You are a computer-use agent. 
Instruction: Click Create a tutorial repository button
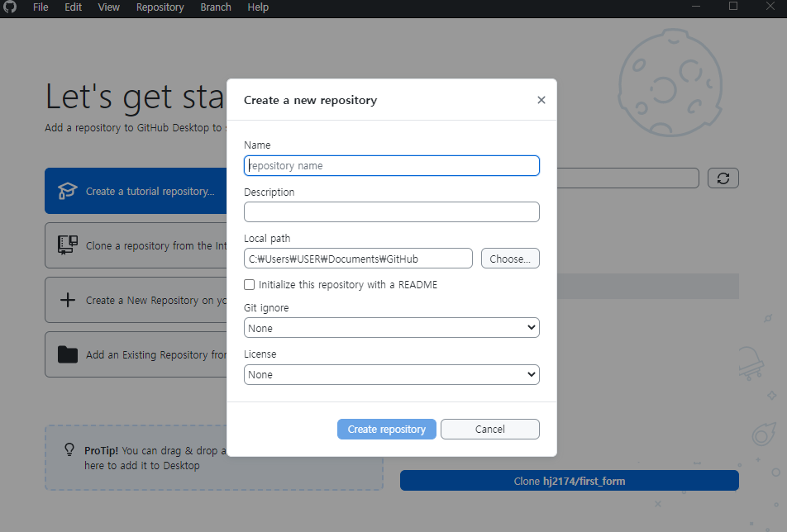pos(136,191)
